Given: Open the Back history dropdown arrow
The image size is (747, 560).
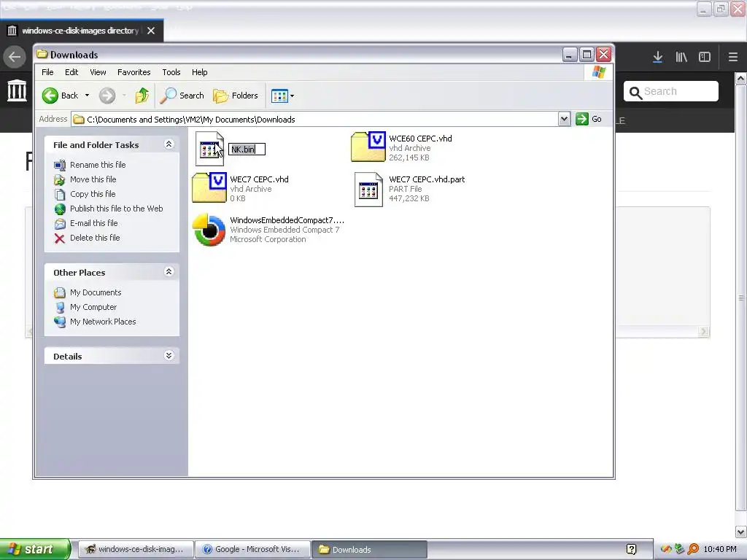Looking at the screenshot, I should coord(88,96).
